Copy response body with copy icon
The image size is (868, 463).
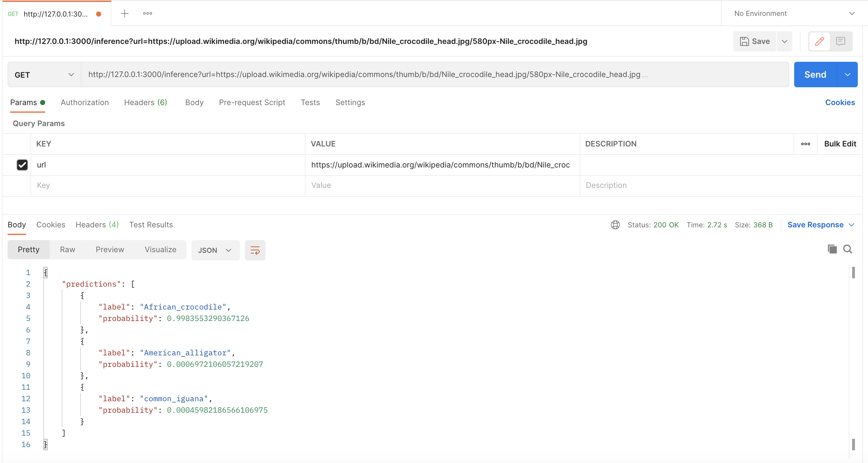832,249
